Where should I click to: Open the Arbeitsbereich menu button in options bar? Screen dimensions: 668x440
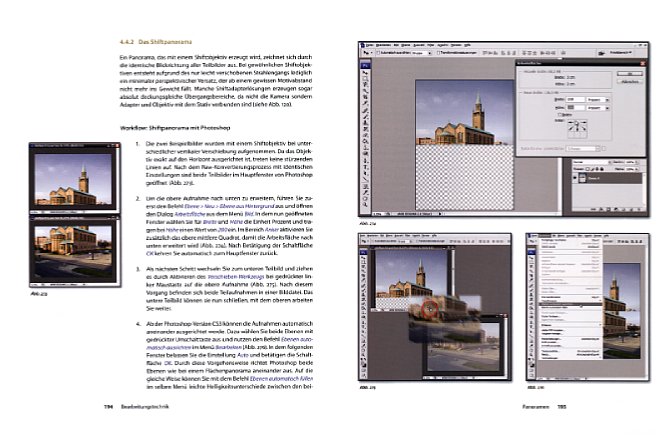[621, 53]
